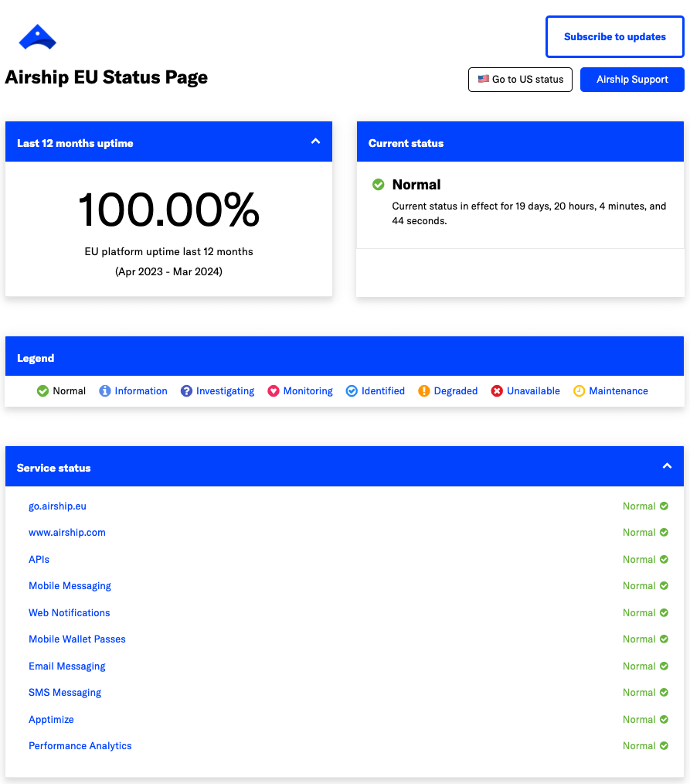
Task: Open Airship Support
Action: coord(632,80)
